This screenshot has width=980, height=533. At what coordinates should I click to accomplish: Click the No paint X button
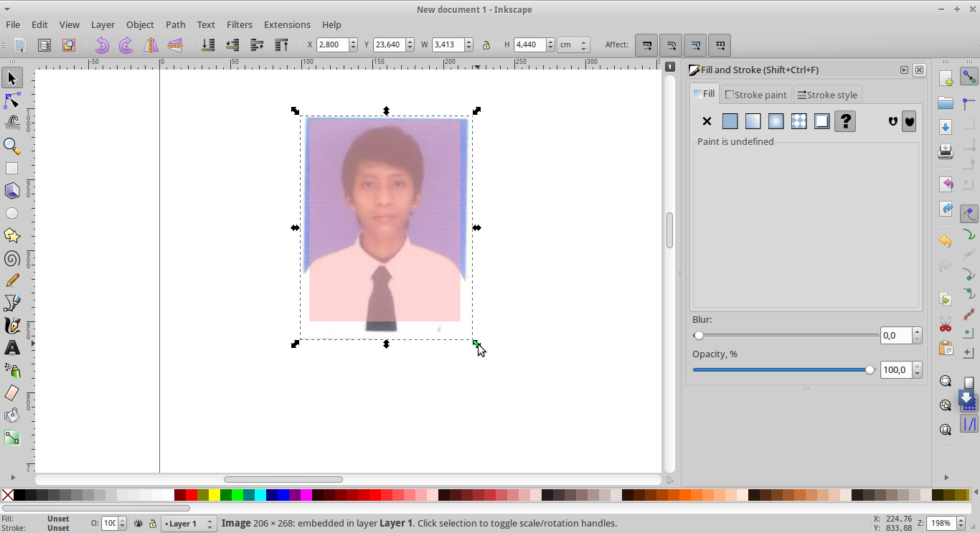pos(707,121)
